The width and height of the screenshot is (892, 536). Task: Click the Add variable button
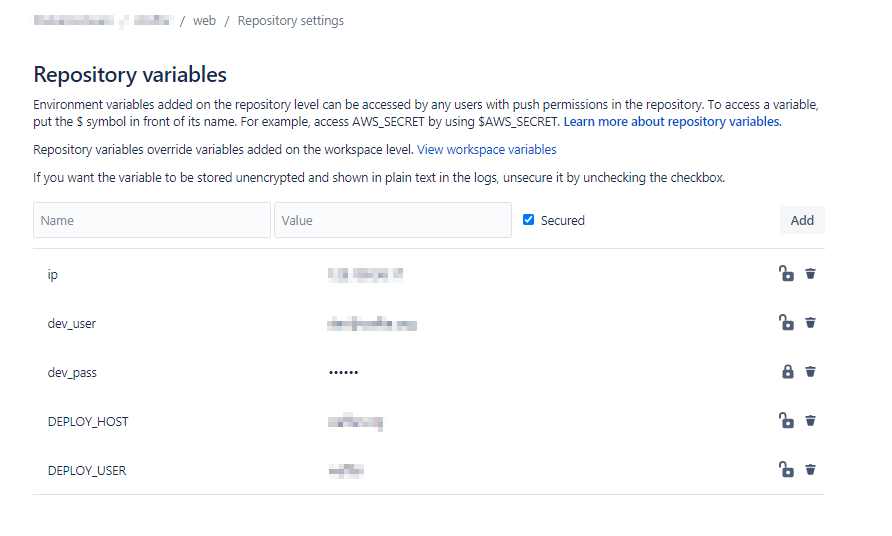802,220
